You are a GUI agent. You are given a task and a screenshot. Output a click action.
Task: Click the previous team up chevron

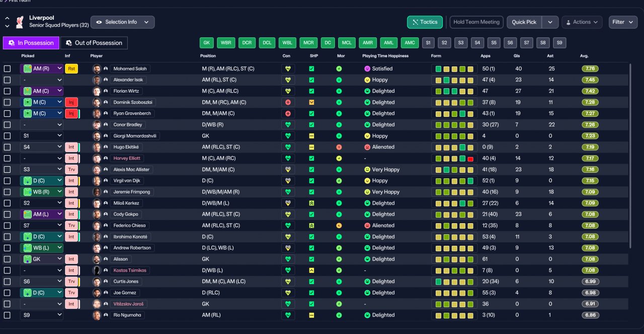pyautogui.click(x=7, y=18)
